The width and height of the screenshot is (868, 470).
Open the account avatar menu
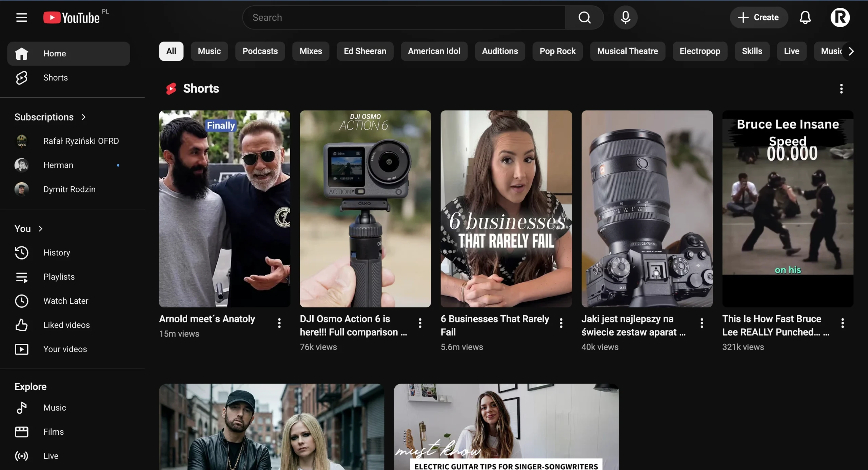(840, 17)
